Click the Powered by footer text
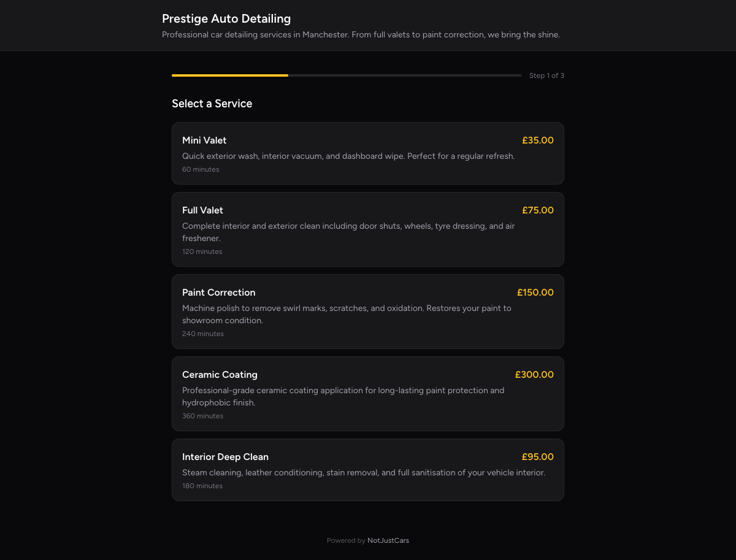736x560 pixels. click(x=347, y=540)
